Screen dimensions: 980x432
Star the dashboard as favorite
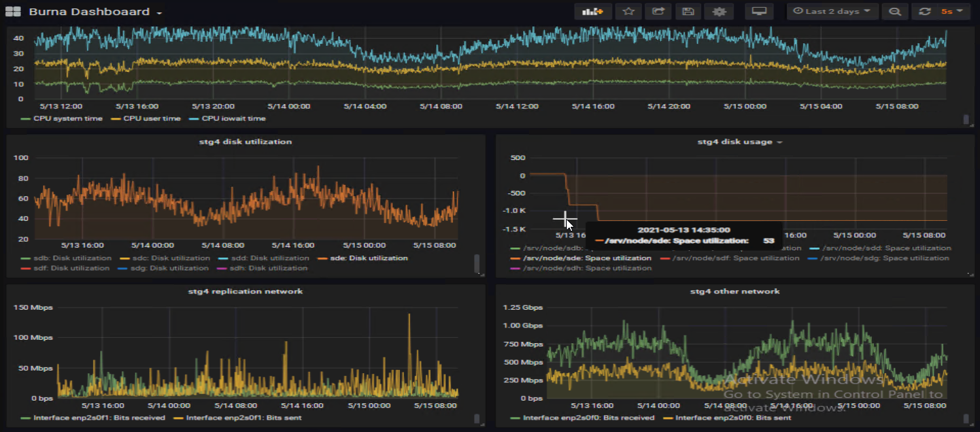(628, 12)
